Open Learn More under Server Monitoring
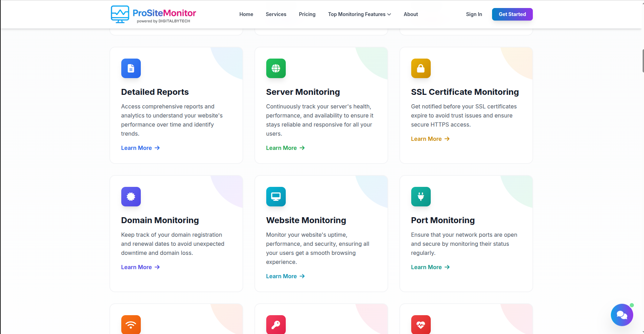Image resolution: width=644 pixels, height=334 pixels. 285,148
